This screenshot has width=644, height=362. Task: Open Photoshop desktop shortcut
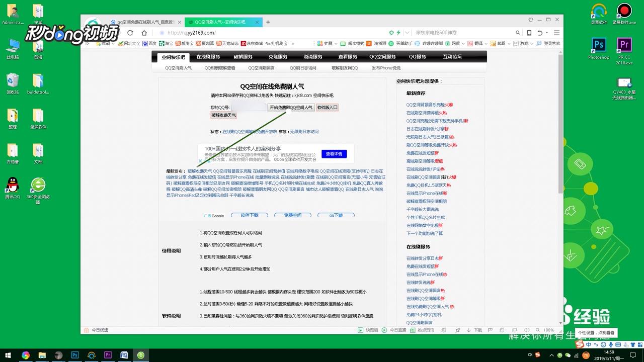(x=599, y=49)
